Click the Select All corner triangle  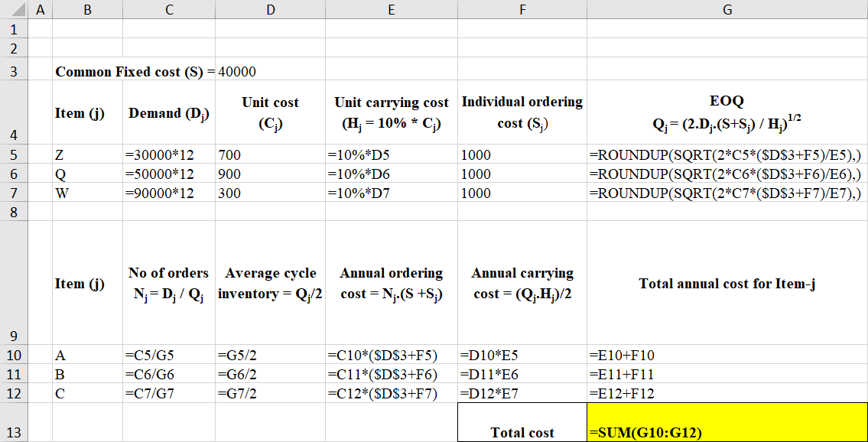pyautogui.click(x=15, y=9)
